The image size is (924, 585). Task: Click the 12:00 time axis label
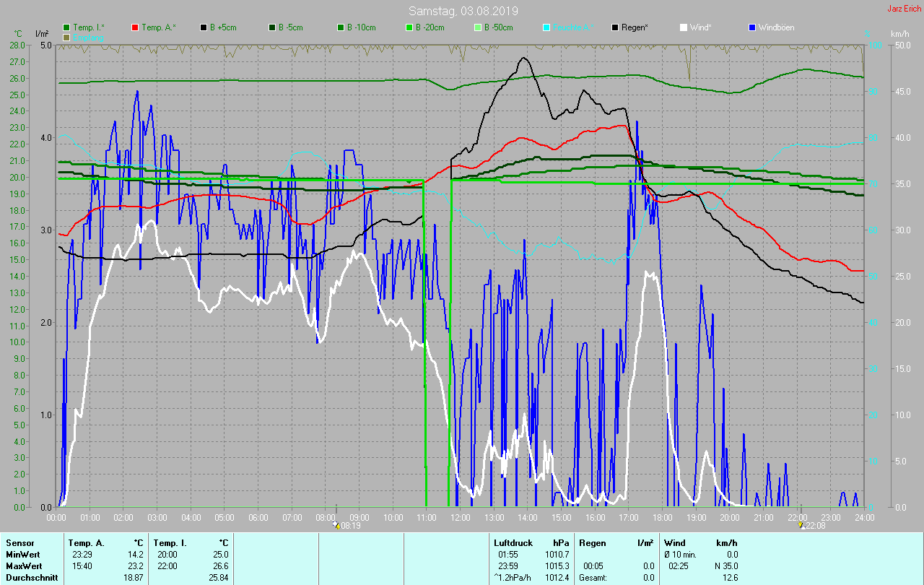[x=460, y=517]
